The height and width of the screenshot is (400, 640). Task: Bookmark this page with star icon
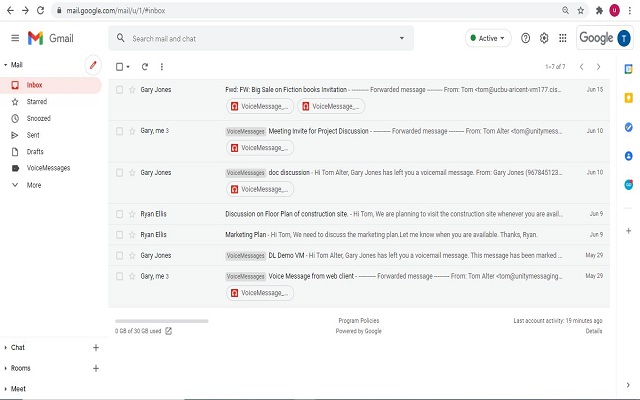tap(580, 11)
